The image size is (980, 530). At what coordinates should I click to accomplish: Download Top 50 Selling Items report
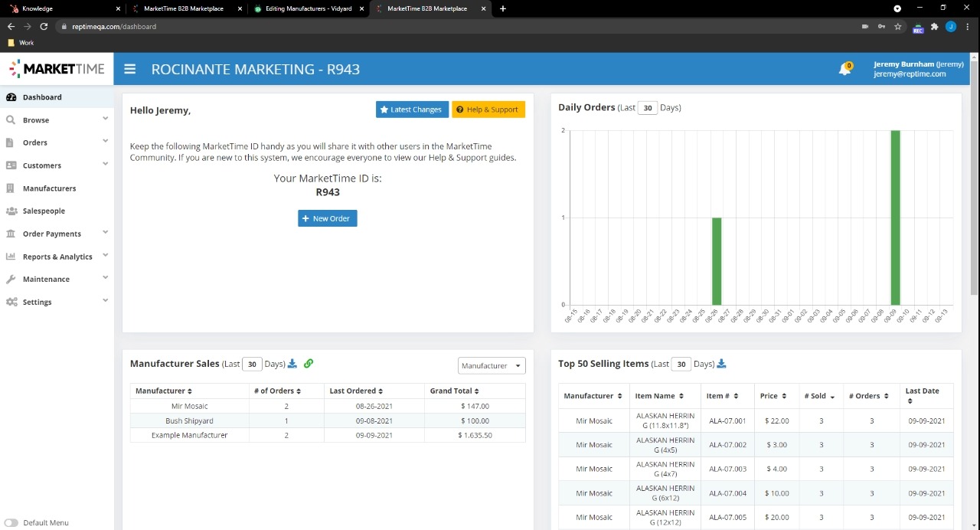(721, 364)
